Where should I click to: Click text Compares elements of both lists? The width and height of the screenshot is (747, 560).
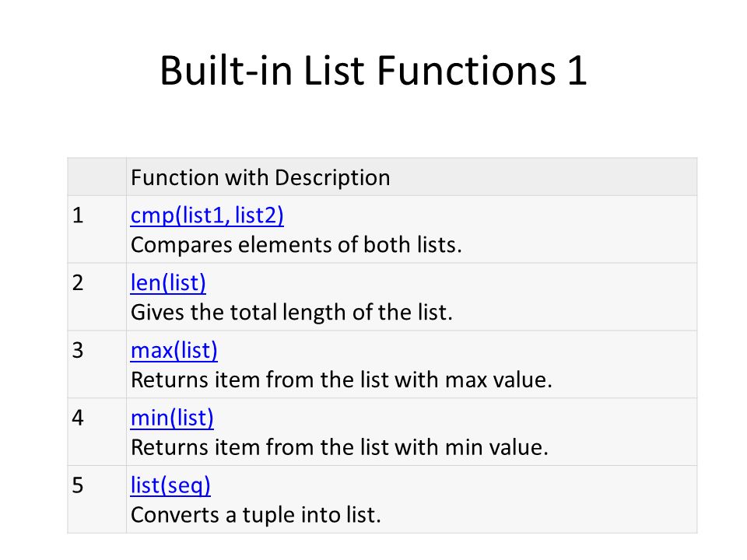click(x=296, y=245)
